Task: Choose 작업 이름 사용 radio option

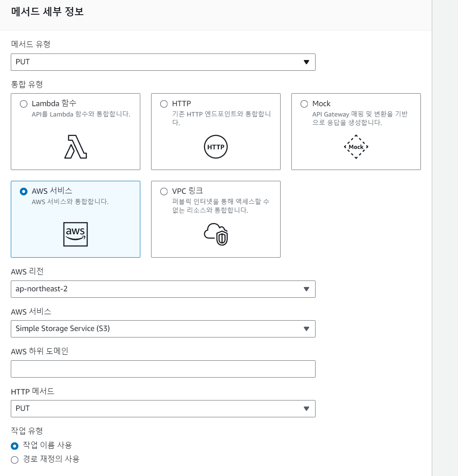Action: coord(15,446)
